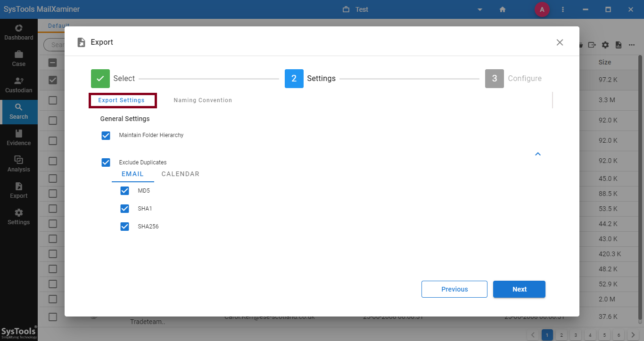Uncheck Maintain Folder Hierarchy
The image size is (644, 341).
(x=106, y=136)
